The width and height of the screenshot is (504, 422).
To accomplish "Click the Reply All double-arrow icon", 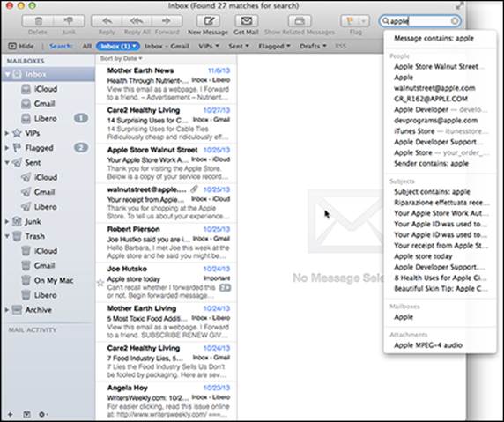I will (x=137, y=21).
